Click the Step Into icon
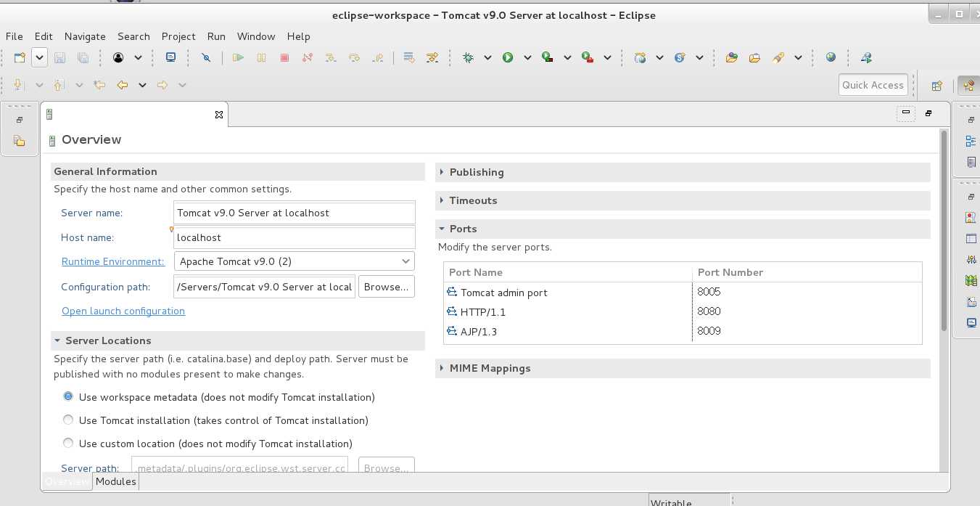Screen dimensions: 980x506 331,57
